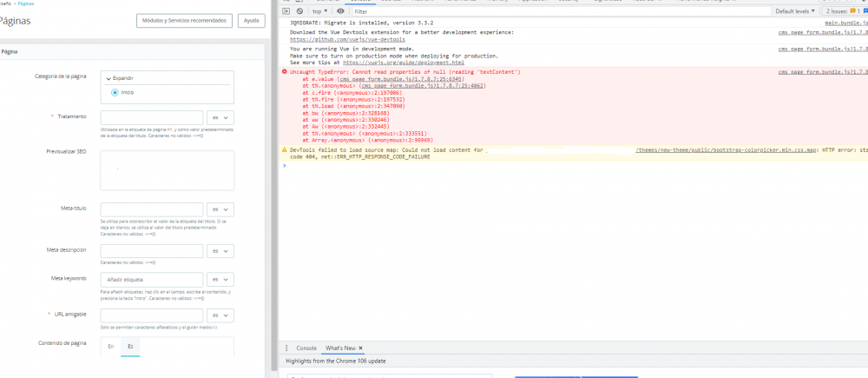Clear the console with the ban icon
The image size is (868, 378).
pyautogui.click(x=299, y=11)
